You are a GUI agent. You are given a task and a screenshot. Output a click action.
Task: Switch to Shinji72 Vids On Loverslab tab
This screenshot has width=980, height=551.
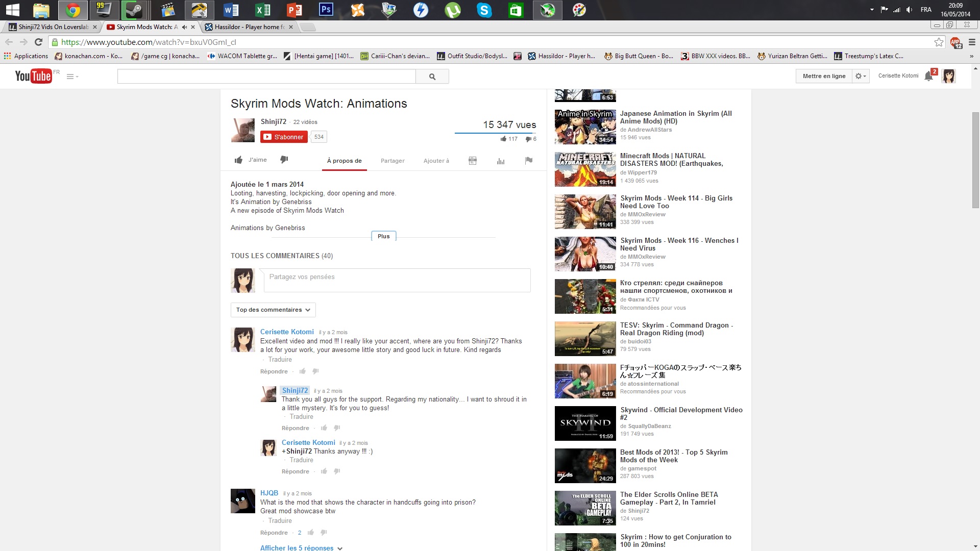[54, 27]
